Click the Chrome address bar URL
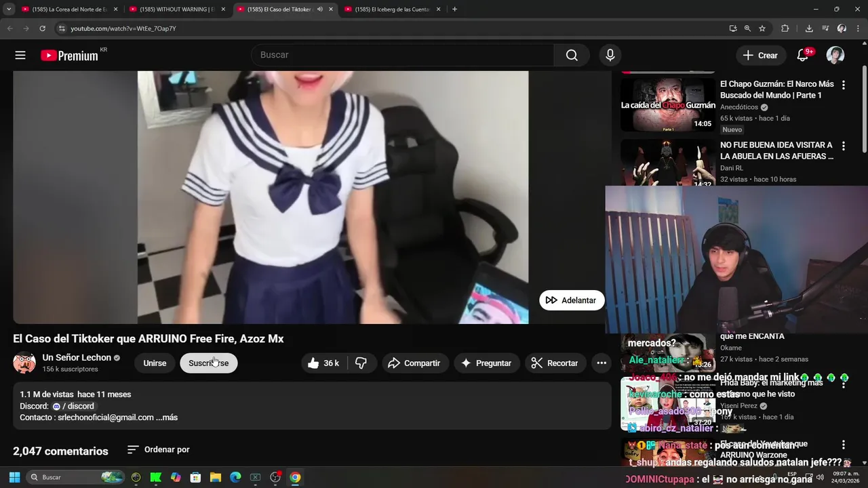The width and height of the screenshot is (868, 488). (x=123, y=28)
